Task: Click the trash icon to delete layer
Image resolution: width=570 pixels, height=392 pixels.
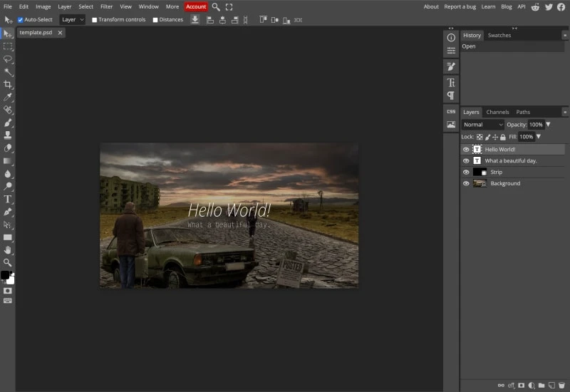Action: 562,386
